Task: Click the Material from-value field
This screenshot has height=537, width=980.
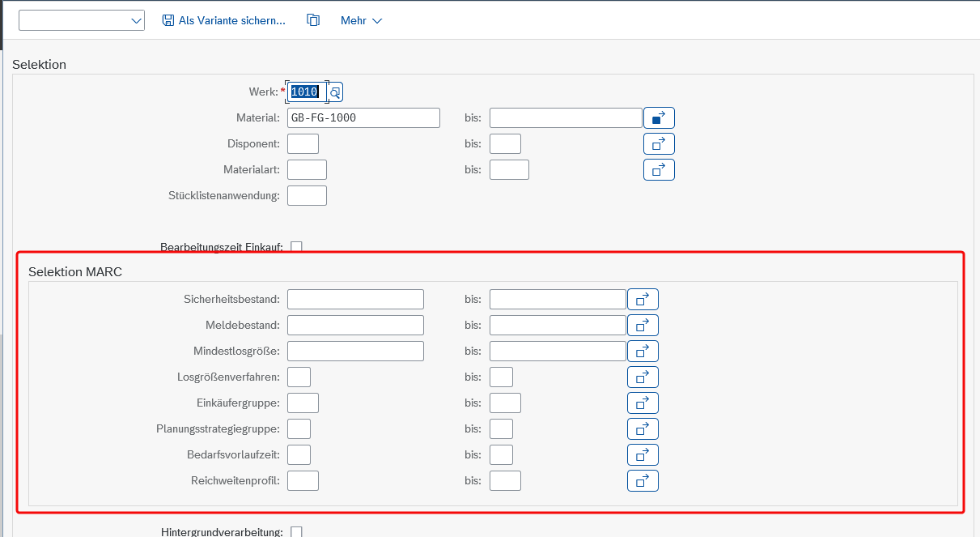Action: (363, 118)
